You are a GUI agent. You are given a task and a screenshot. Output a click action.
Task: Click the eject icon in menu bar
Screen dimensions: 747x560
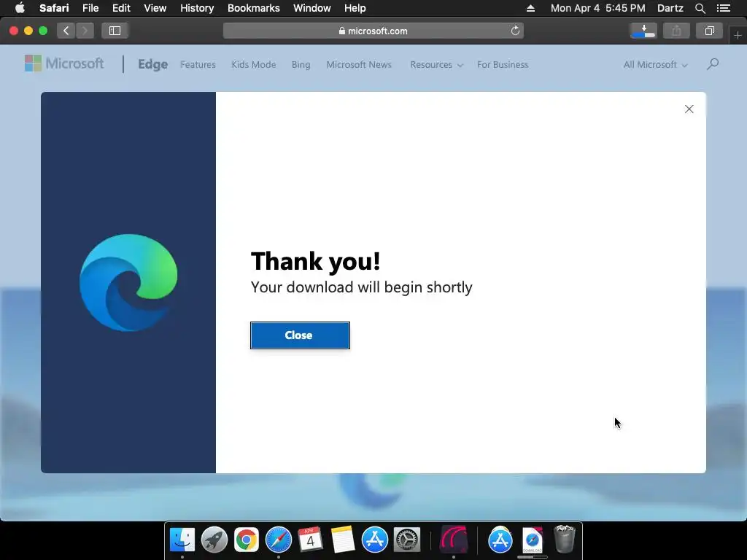[x=530, y=8]
